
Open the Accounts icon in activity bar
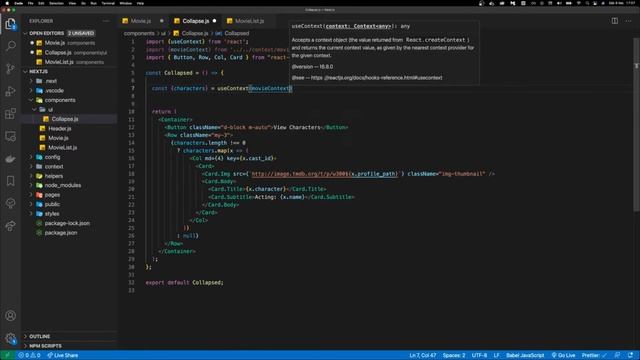tap(11, 316)
